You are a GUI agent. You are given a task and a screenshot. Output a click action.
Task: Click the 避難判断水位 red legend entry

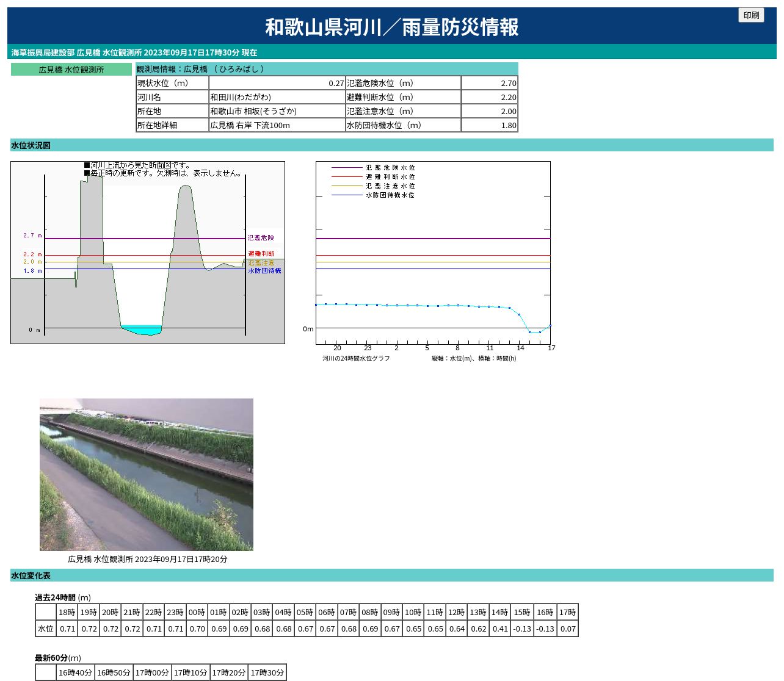coord(373,176)
